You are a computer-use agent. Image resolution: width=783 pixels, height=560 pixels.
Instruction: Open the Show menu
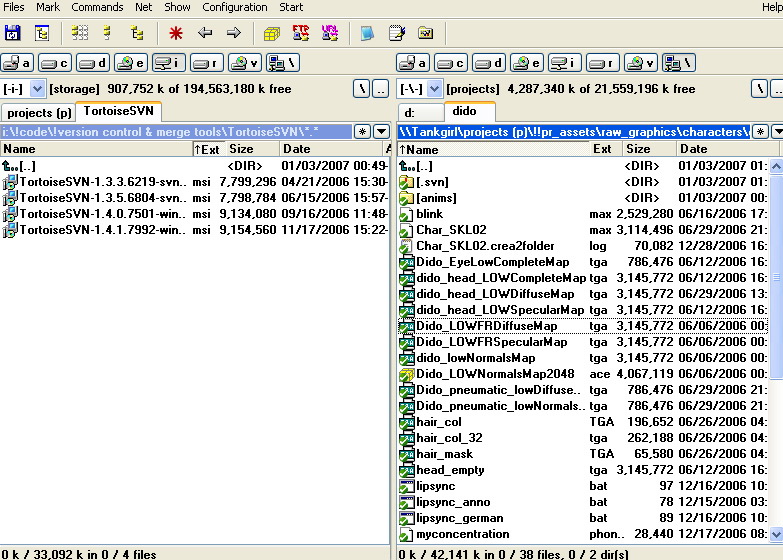pyautogui.click(x=177, y=7)
